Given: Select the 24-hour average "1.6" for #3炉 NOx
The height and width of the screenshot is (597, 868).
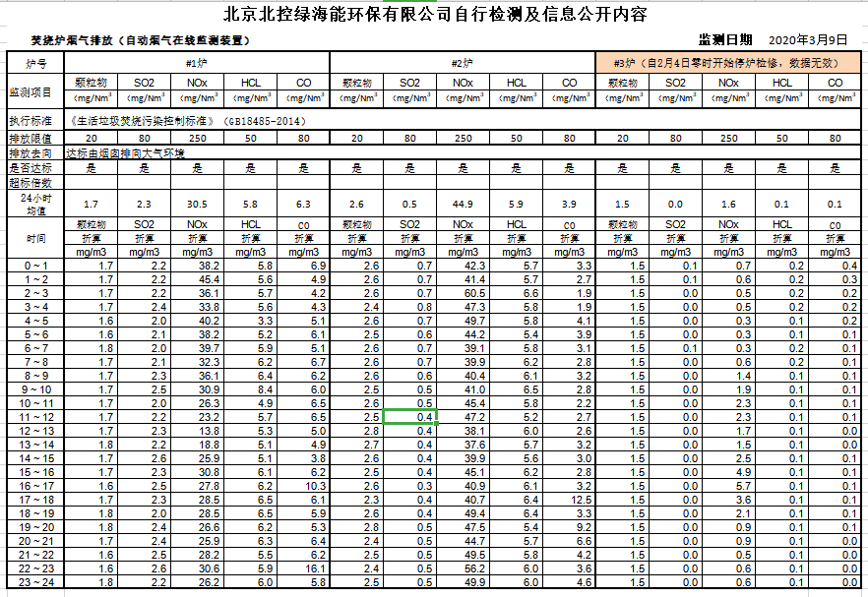Looking at the screenshot, I should pos(728,205).
